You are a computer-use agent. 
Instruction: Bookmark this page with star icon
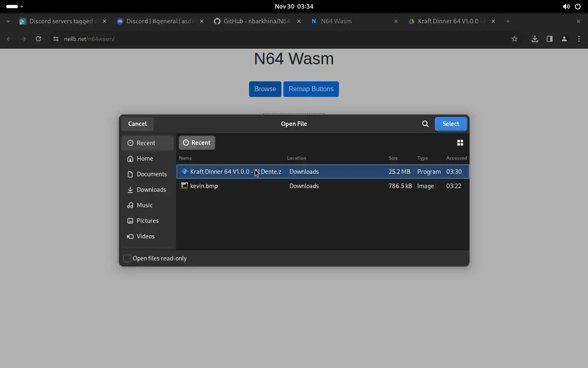(515, 39)
